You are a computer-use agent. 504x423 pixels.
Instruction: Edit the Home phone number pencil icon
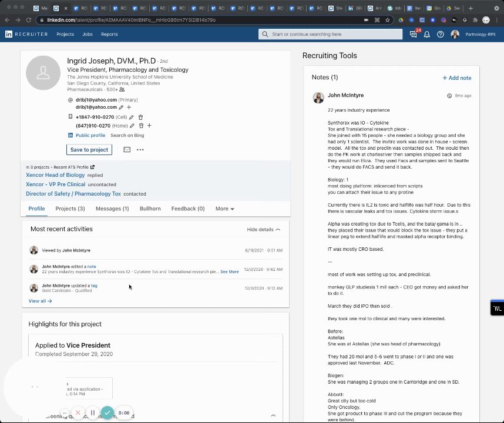[132, 126]
